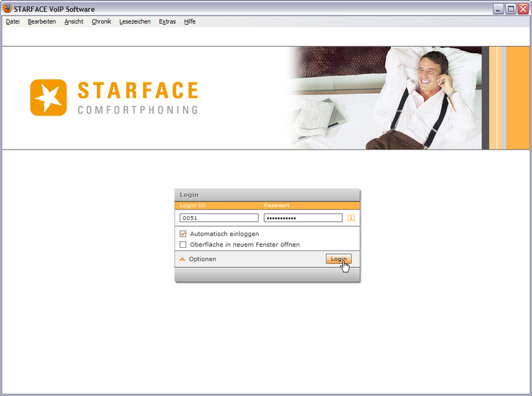532x396 pixels.
Task: Open the Hilfe menu
Action: pyautogui.click(x=190, y=21)
